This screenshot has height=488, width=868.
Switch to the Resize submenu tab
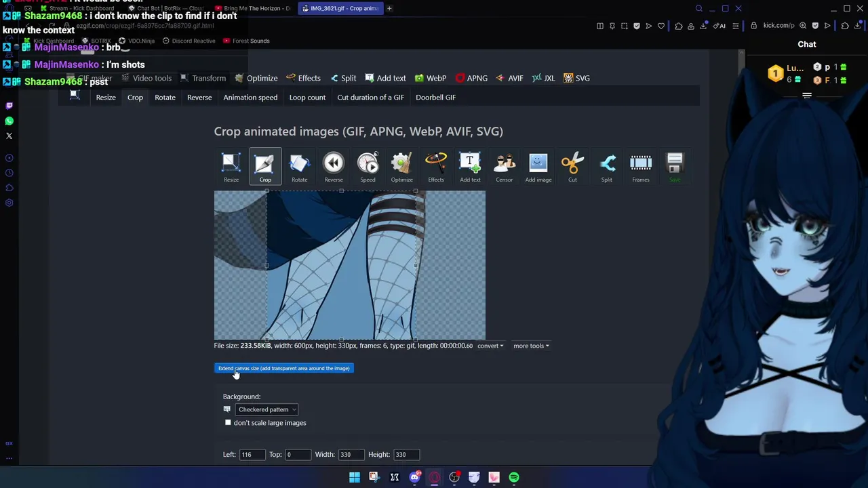tap(106, 97)
